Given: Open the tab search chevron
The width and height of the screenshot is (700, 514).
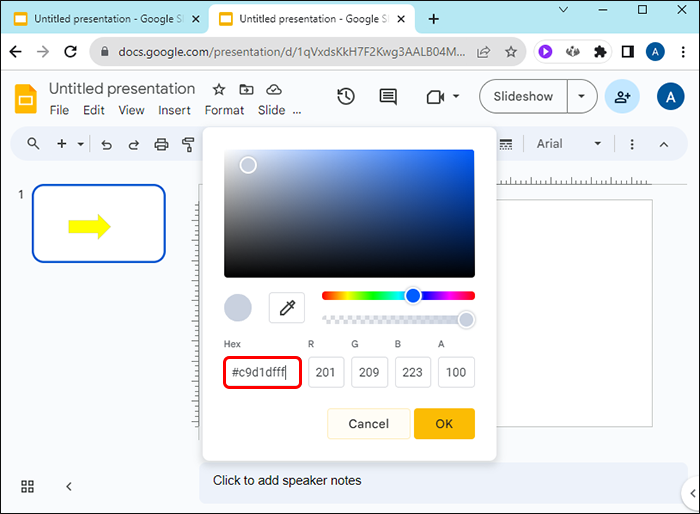Looking at the screenshot, I should (564, 9).
